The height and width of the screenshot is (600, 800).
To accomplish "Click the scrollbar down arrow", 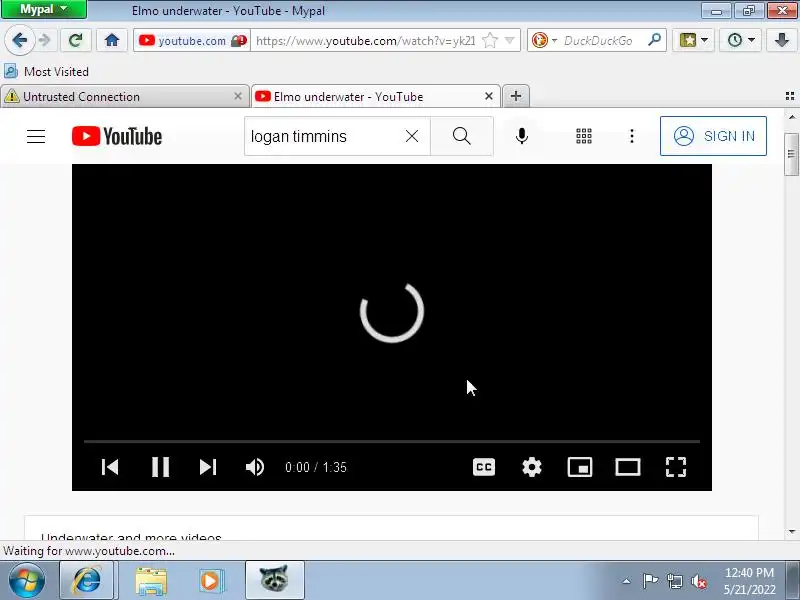I will [792, 532].
